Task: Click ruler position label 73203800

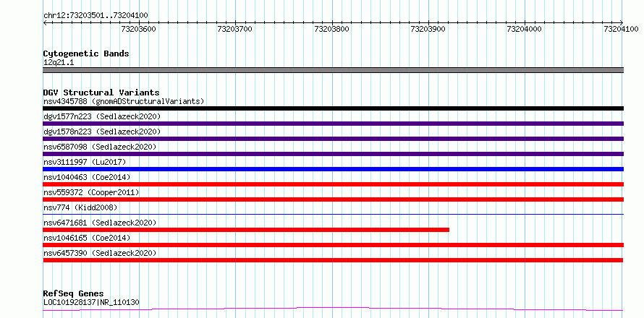Action: tap(331, 29)
